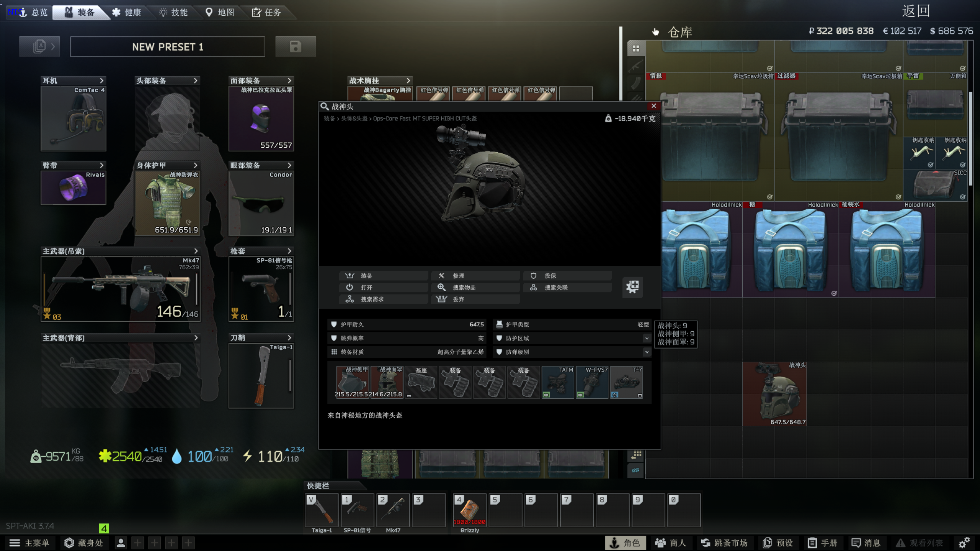
Task: Select the empty quick slot 3
Action: click(x=429, y=510)
